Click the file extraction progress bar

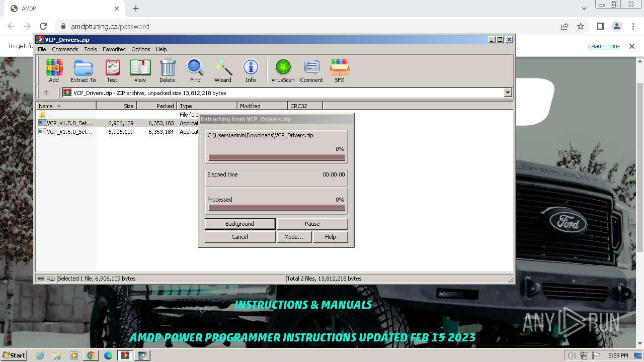click(277, 157)
